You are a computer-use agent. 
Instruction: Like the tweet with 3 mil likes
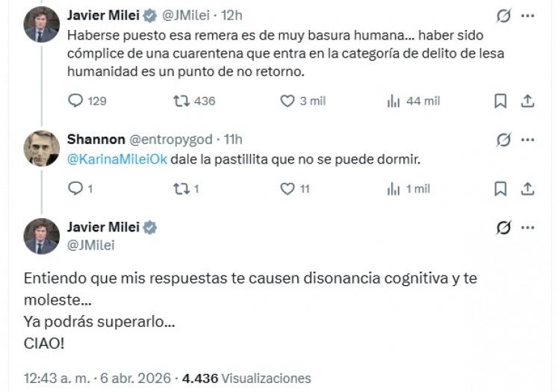click(288, 101)
